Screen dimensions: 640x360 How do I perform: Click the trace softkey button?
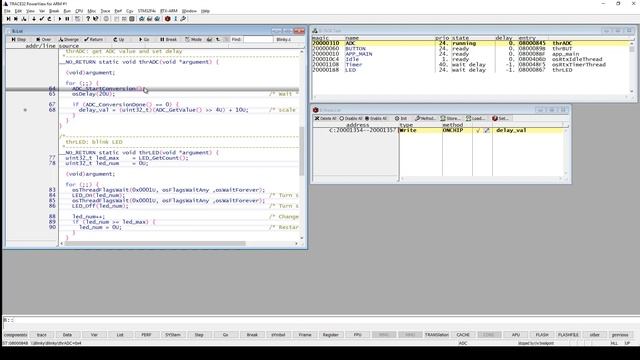[42, 335]
